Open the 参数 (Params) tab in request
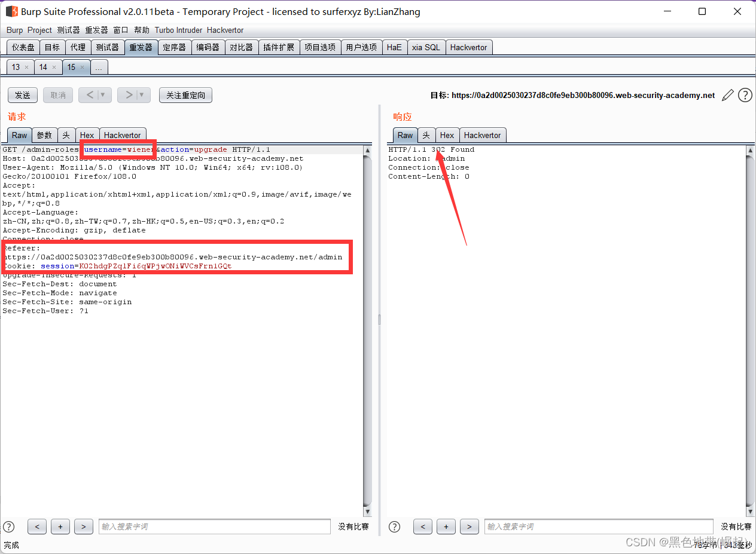 point(45,135)
